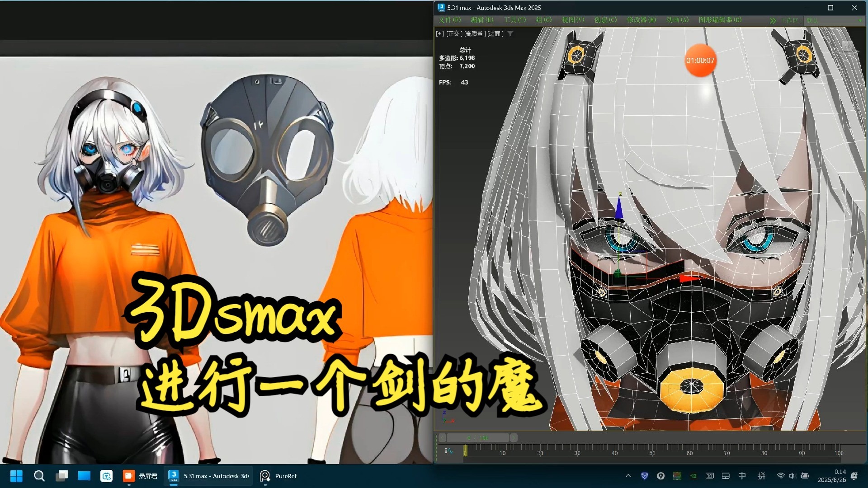Screen dimensions: 868x488
Task: Open the 高质量 viewport shading label menu
Action: [x=474, y=33]
